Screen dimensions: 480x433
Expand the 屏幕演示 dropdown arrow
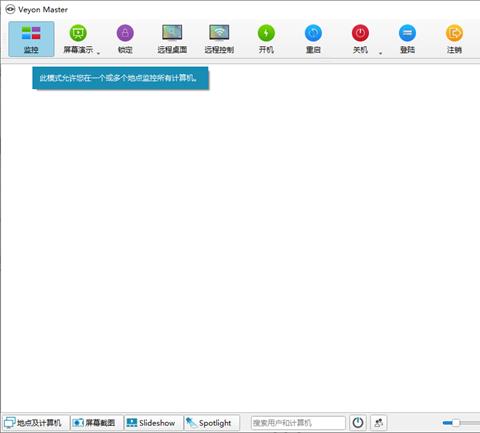click(x=98, y=53)
